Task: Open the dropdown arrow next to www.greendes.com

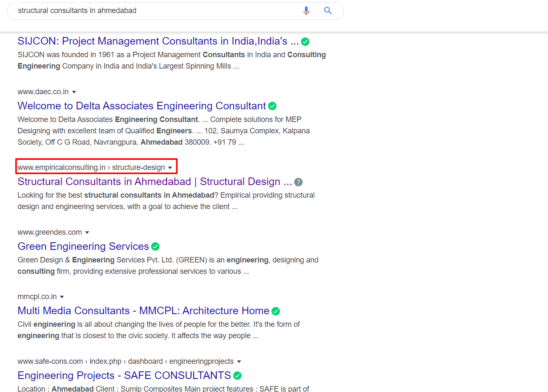Action: tap(87, 233)
